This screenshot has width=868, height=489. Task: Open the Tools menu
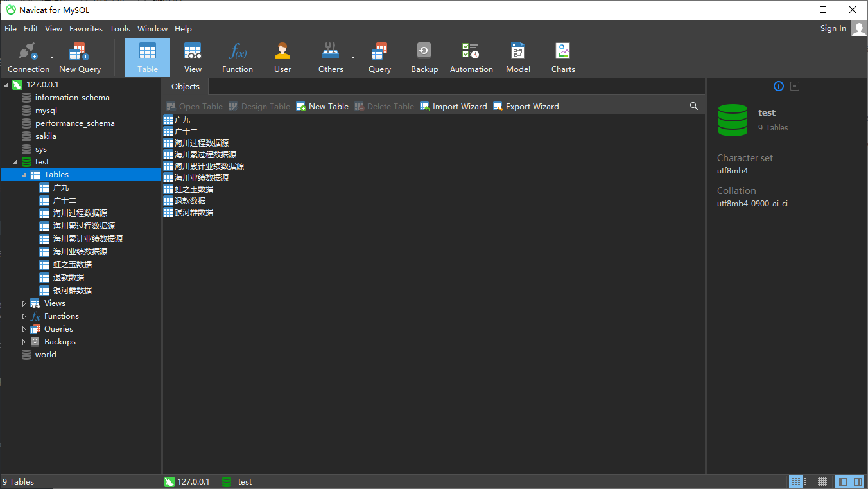tap(120, 29)
